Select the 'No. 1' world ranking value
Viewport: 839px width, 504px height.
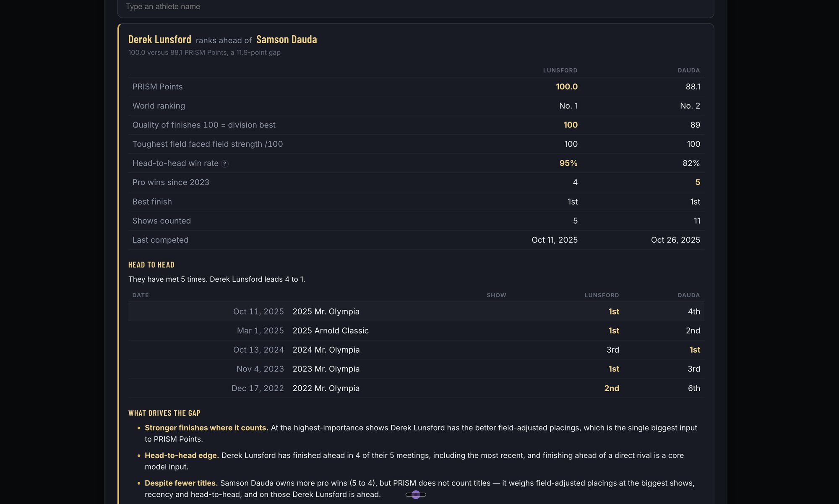click(x=568, y=106)
